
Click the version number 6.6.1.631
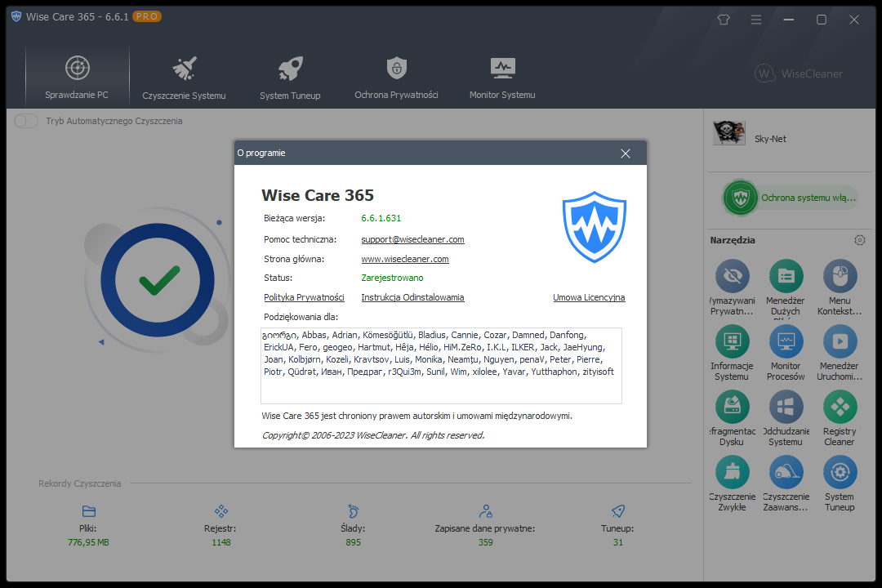pyautogui.click(x=381, y=218)
